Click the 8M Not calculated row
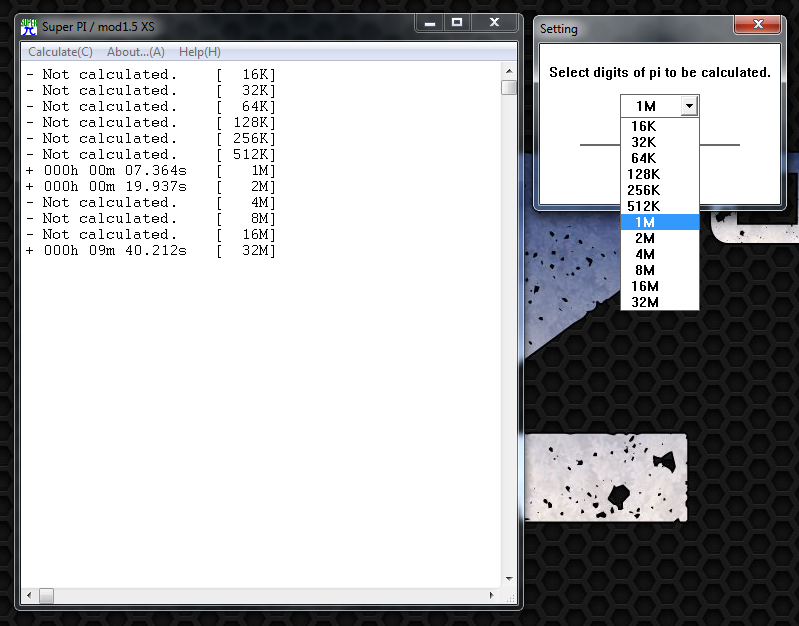The image size is (799, 626). pyautogui.click(x=151, y=218)
